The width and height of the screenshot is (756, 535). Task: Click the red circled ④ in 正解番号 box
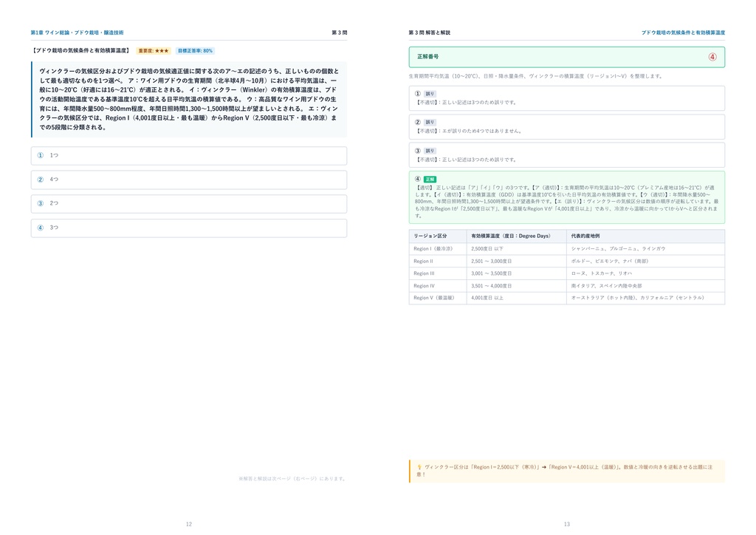click(x=712, y=57)
